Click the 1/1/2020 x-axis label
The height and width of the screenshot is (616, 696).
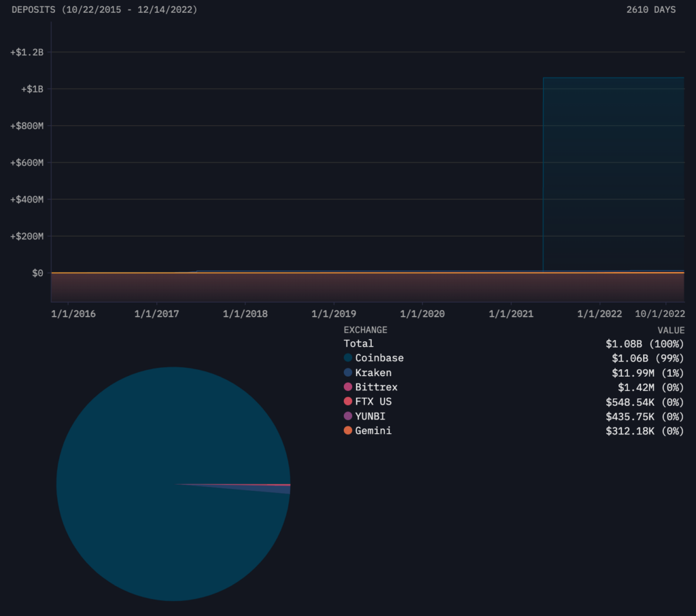[x=422, y=314]
